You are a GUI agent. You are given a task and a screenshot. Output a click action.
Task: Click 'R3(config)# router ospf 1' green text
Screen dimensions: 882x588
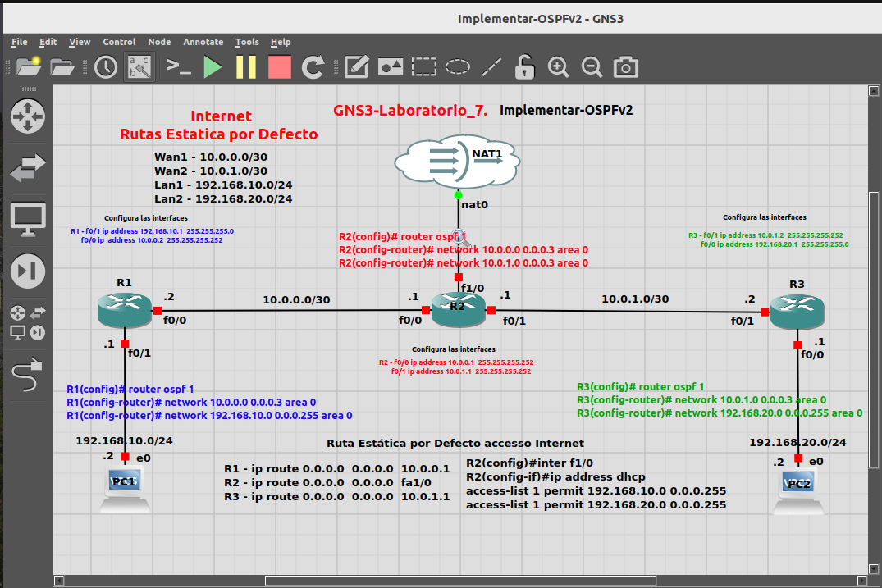tap(641, 387)
